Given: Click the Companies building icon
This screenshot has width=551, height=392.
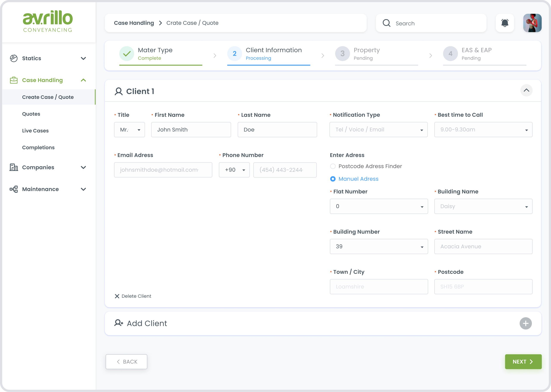Looking at the screenshot, I should click(14, 167).
